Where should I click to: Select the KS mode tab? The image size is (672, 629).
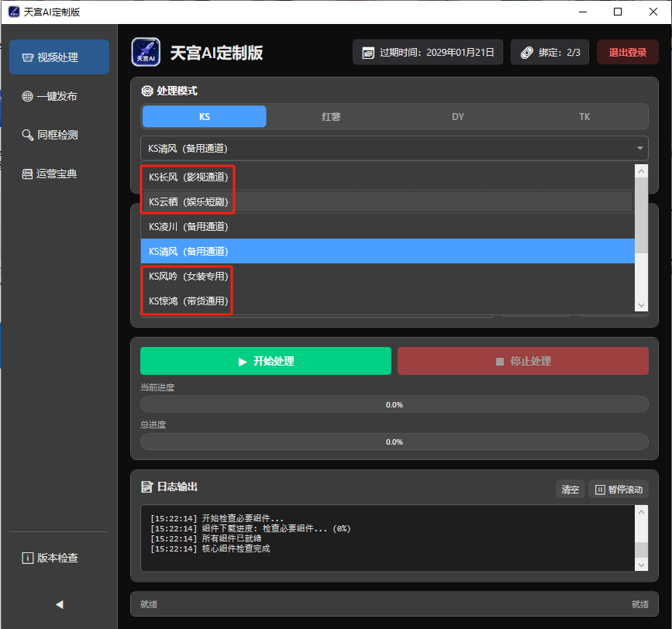pos(205,116)
